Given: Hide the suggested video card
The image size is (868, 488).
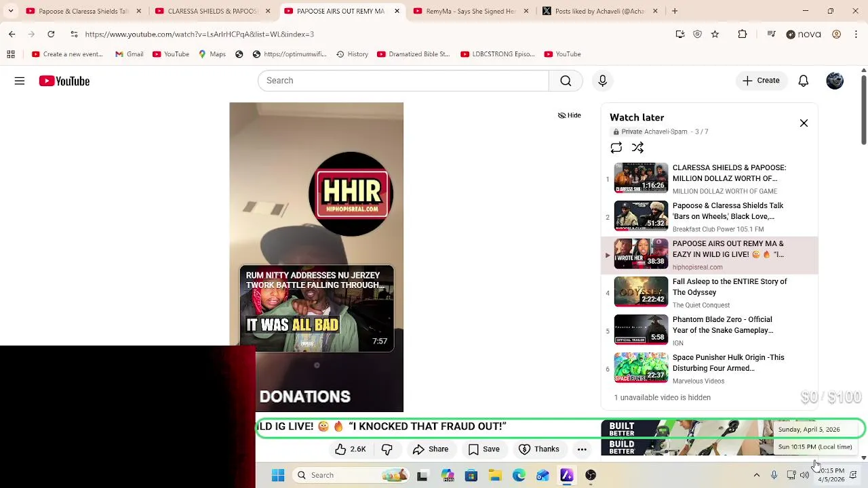Looking at the screenshot, I should pyautogui.click(x=570, y=115).
